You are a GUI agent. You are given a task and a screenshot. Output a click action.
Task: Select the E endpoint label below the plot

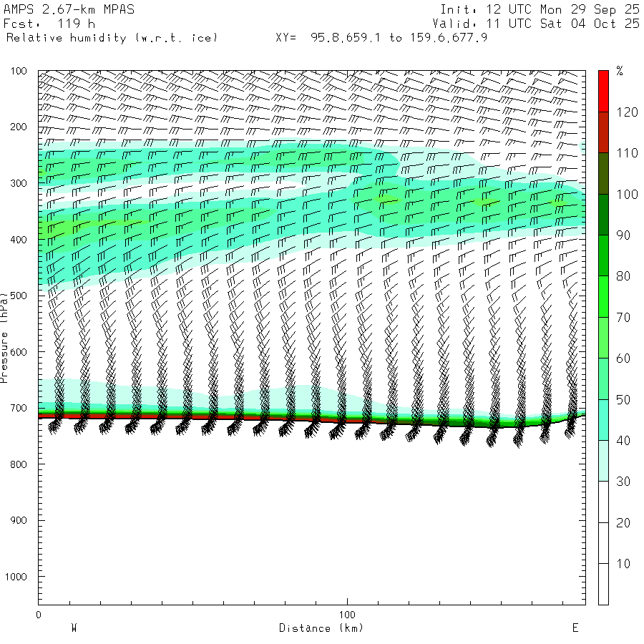(x=575, y=628)
